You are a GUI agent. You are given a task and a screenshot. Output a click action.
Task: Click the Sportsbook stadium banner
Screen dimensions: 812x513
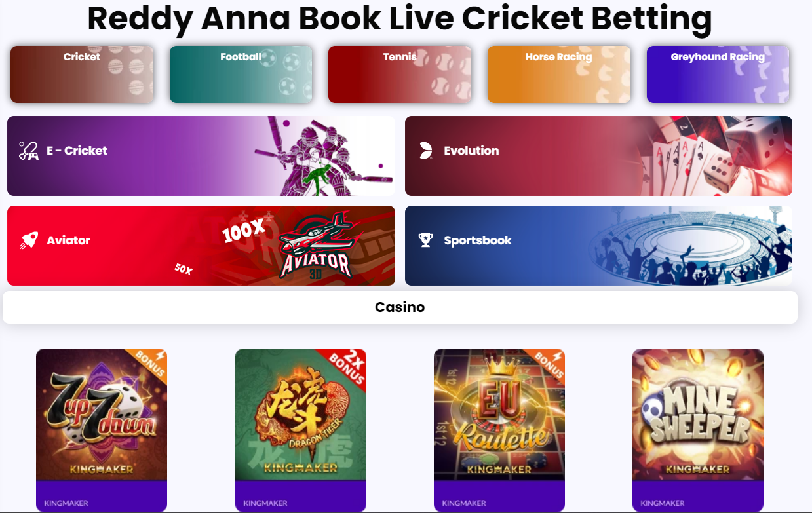[x=598, y=246]
